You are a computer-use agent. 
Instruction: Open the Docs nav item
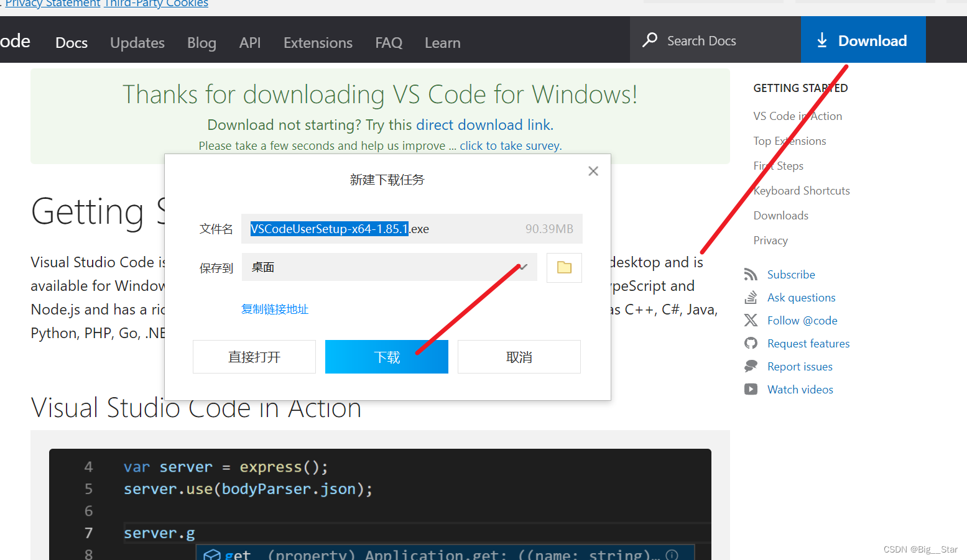click(72, 43)
